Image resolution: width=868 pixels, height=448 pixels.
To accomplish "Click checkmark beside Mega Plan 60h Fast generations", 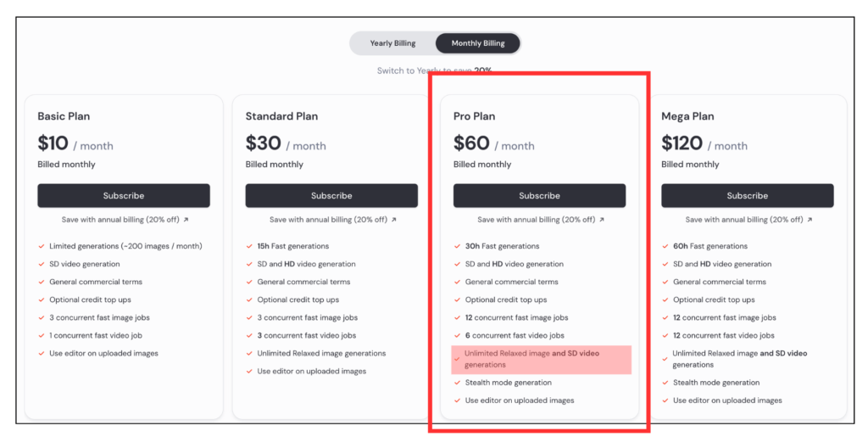I will pos(665,246).
